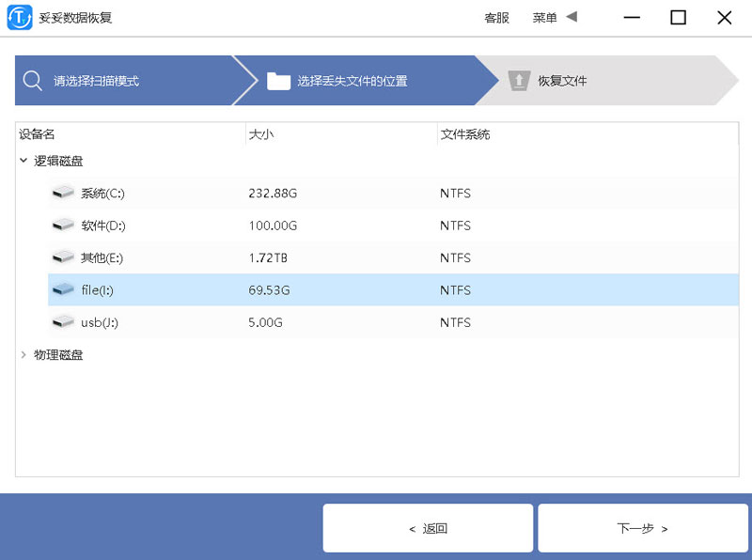The height and width of the screenshot is (560, 752).
Task: Click the folder icon in location step
Action: (x=278, y=81)
